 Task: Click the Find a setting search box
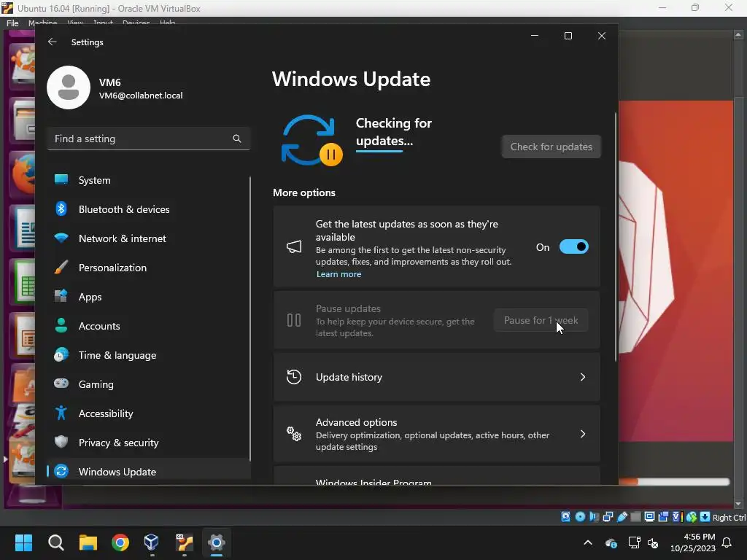pyautogui.click(x=149, y=139)
